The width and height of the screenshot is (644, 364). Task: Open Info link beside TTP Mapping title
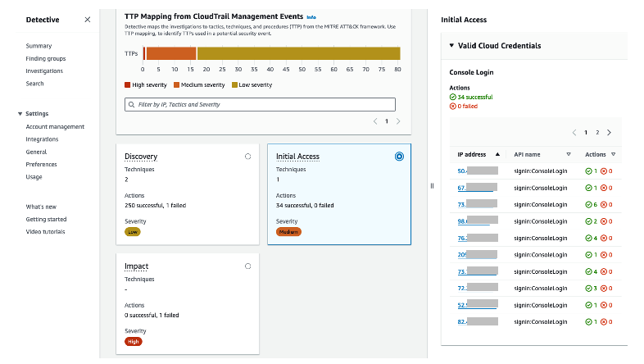(x=311, y=17)
